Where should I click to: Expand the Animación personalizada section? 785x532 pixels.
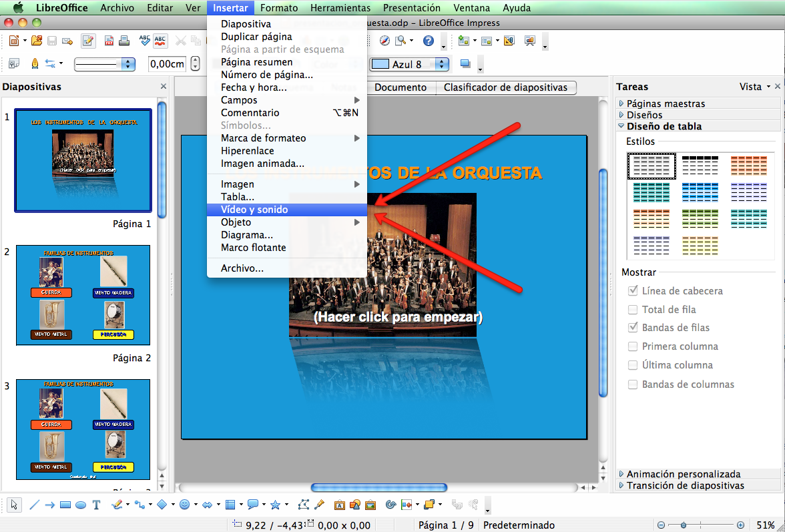[x=698, y=473]
